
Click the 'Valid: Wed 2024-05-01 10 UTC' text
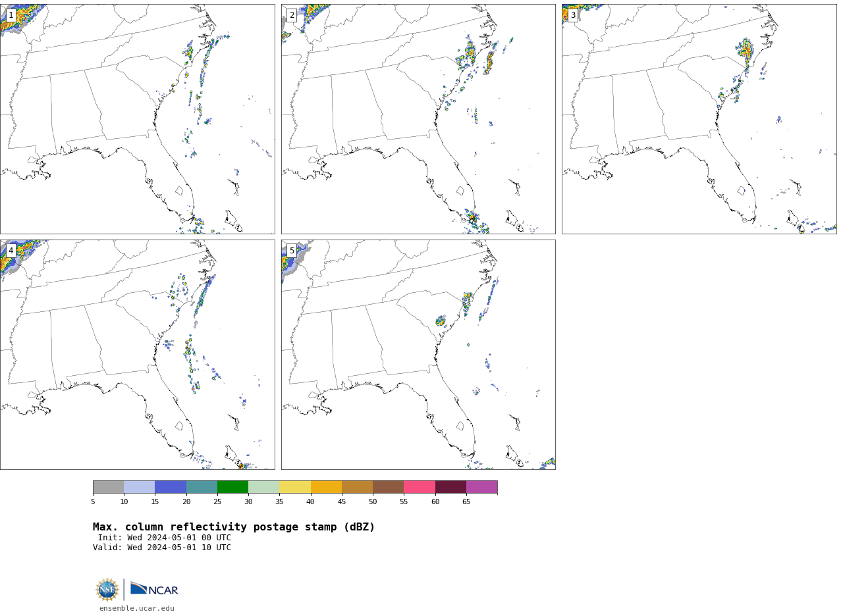pos(162,548)
